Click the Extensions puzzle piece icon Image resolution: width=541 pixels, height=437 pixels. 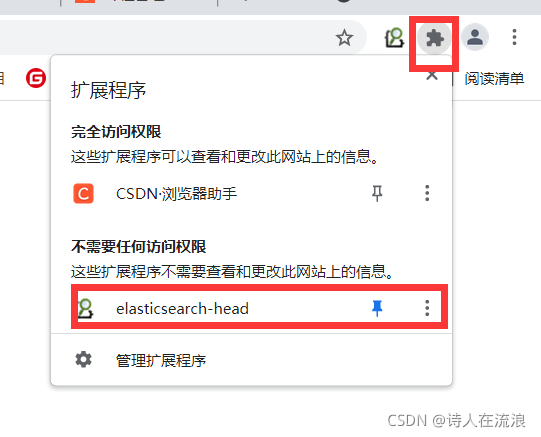[434, 38]
